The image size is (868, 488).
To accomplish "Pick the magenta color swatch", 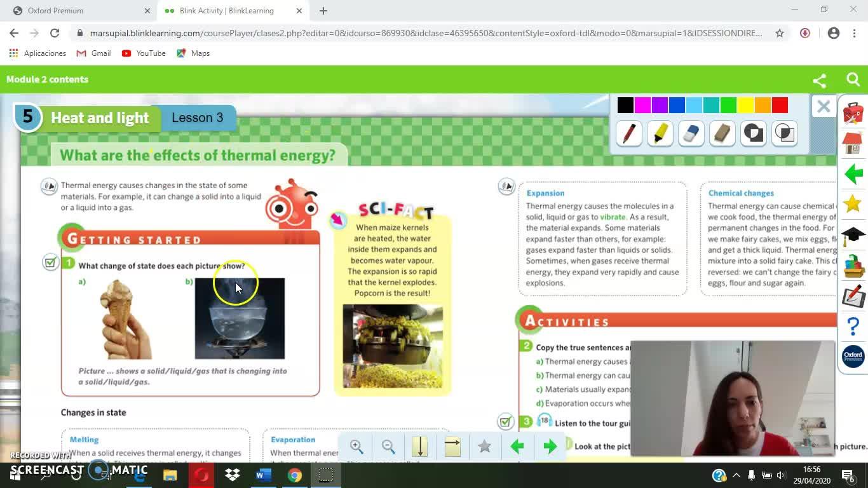I will pyautogui.click(x=642, y=105).
